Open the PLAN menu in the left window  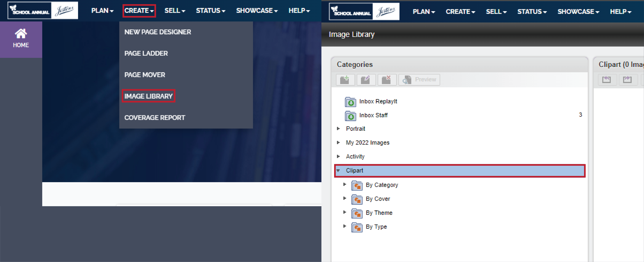pos(102,11)
